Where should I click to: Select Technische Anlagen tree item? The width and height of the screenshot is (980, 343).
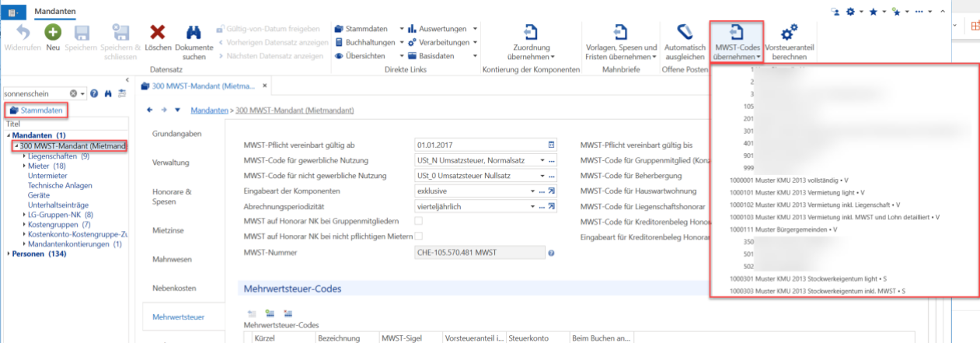60,186
